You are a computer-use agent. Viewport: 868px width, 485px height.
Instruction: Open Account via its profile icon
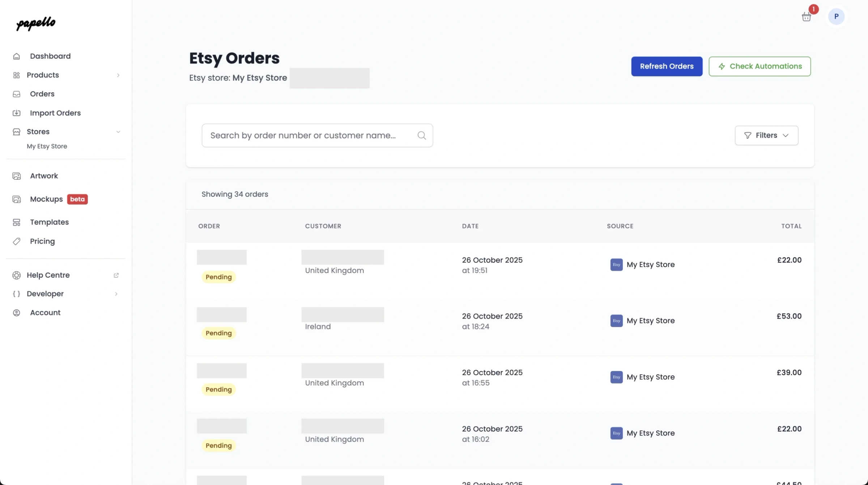(x=17, y=312)
